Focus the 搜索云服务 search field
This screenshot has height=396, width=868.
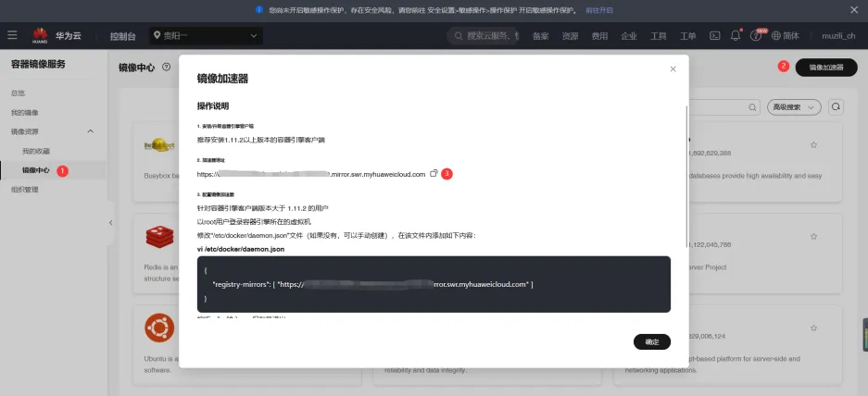[x=484, y=36]
